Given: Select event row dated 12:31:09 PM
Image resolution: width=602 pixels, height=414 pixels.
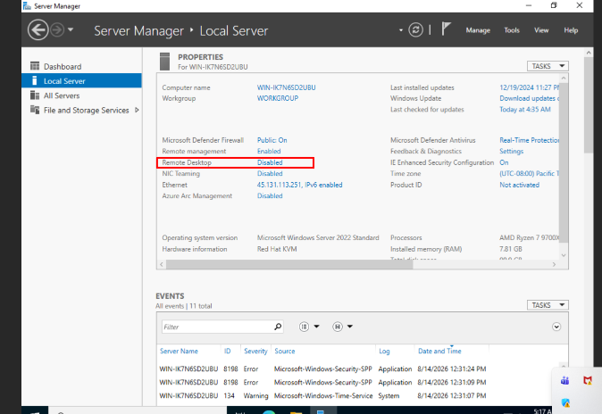Looking at the screenshot, I should click(x=322, y=383).
